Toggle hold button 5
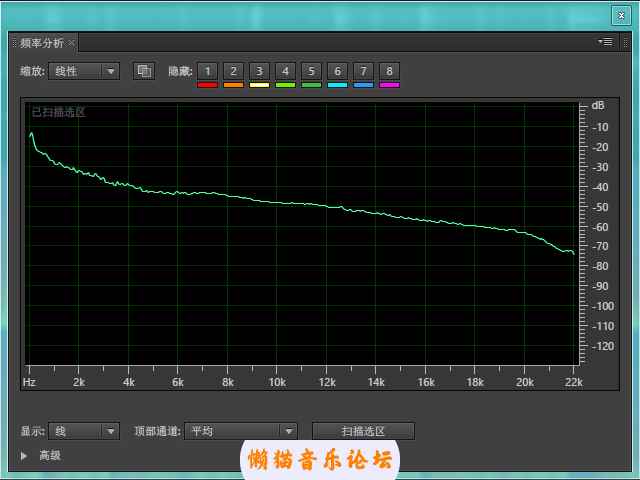Viewport: 640px width, 480px height. pos(311,71)
